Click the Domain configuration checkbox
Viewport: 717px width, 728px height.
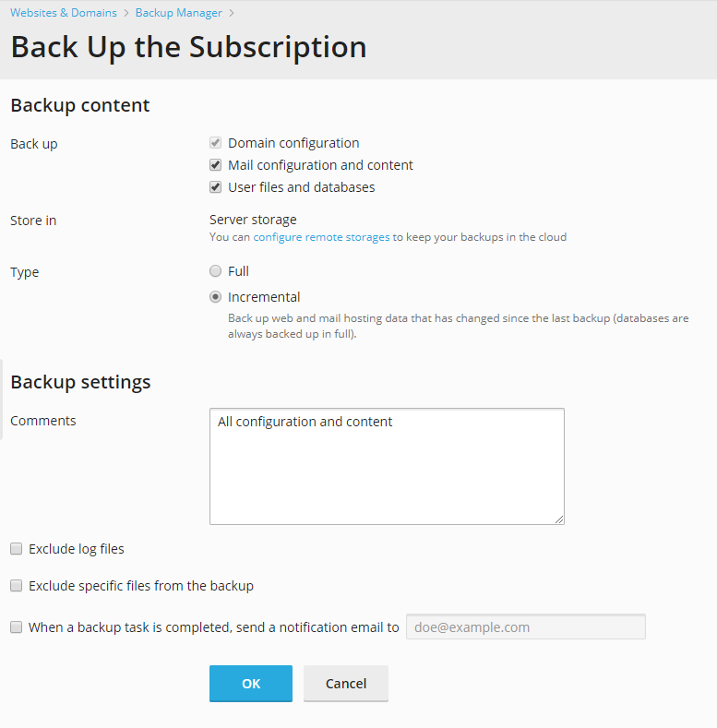point(215,143)
